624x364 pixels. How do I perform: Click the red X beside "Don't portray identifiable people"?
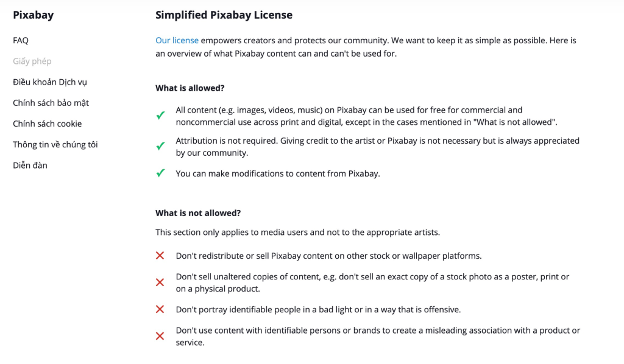pyautogui.click(x=160, y=309)
